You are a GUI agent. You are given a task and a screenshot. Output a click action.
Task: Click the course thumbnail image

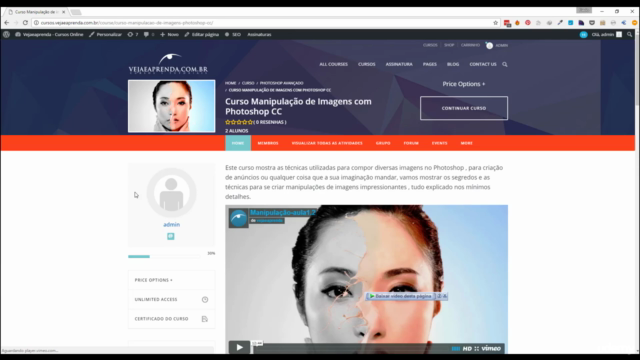[171, 106]
